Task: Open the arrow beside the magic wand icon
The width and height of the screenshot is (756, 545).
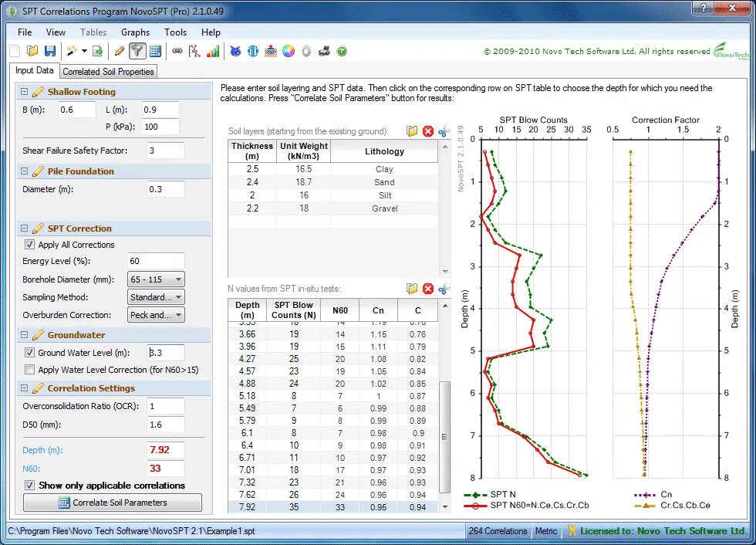Action: [x=84, y=51]
